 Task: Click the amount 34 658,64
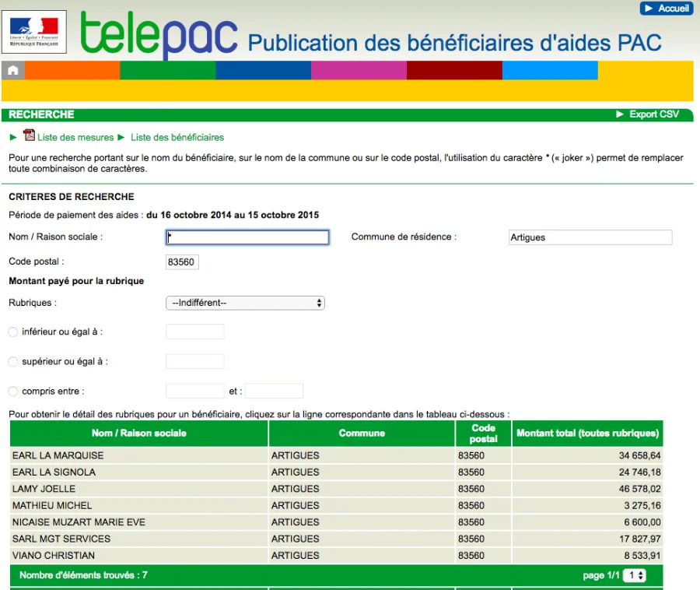640,455
